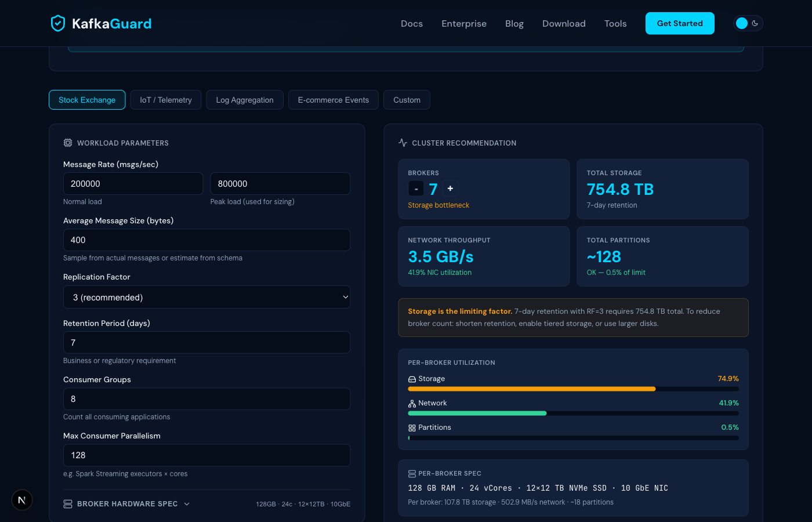The width and height of the screenshot is (812, 522).
Task: Select the IoT / Telemetry workload preset
Action: pyautogui.click(x=166, y=100)
